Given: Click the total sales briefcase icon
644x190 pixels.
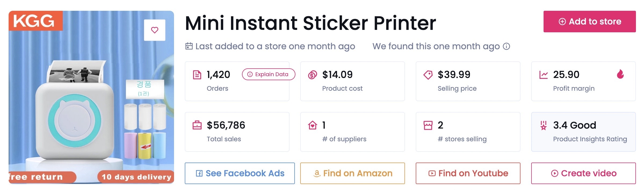Looking at the screenshot, I should pyautogui.click(x=197, y=125).
